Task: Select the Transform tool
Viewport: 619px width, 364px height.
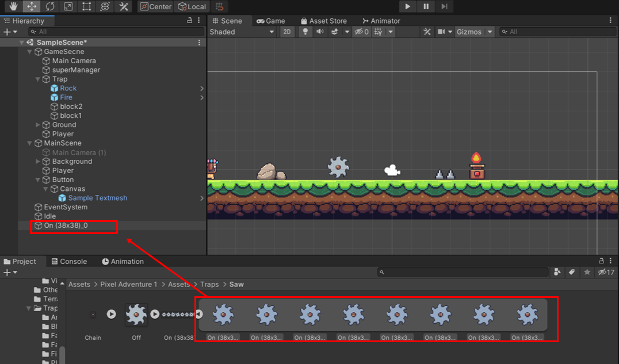Action: (105, 6)
